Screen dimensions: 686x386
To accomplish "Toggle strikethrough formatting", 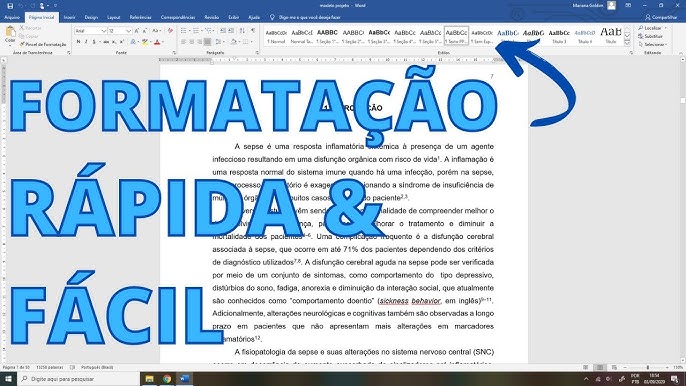I will tap(106, 42).
